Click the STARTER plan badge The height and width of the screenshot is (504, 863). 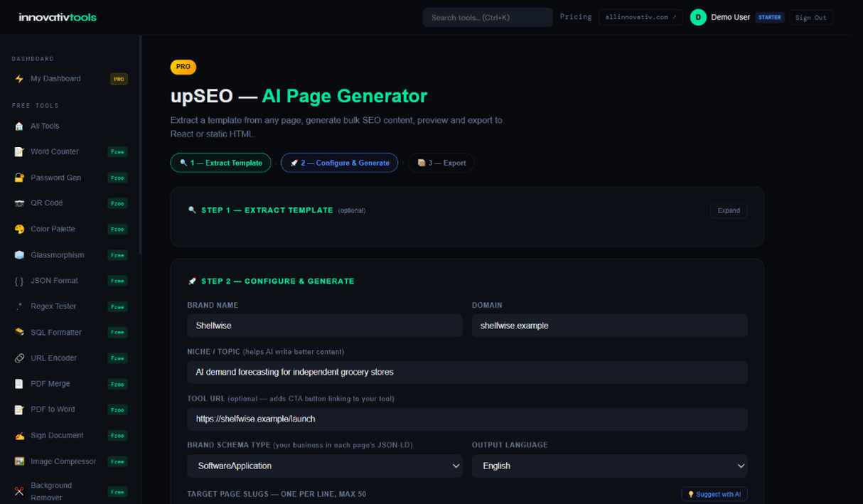tap(770, 17)
